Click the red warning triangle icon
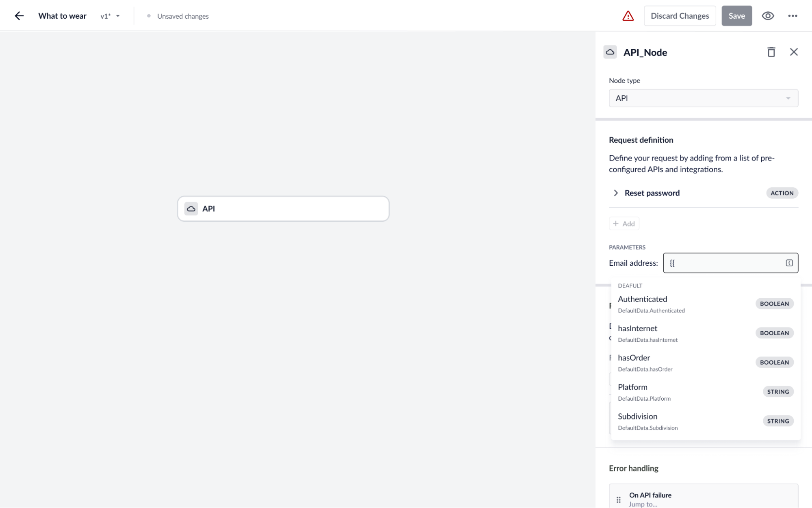812x508 pixels. tap(628, 16)
